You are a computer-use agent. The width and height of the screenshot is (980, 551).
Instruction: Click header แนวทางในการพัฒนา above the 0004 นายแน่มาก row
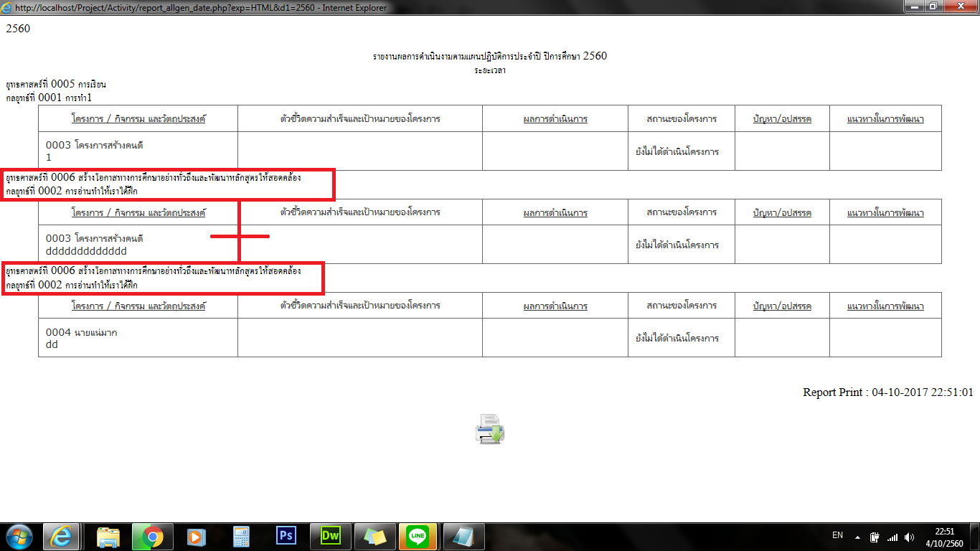click(885, 306)
